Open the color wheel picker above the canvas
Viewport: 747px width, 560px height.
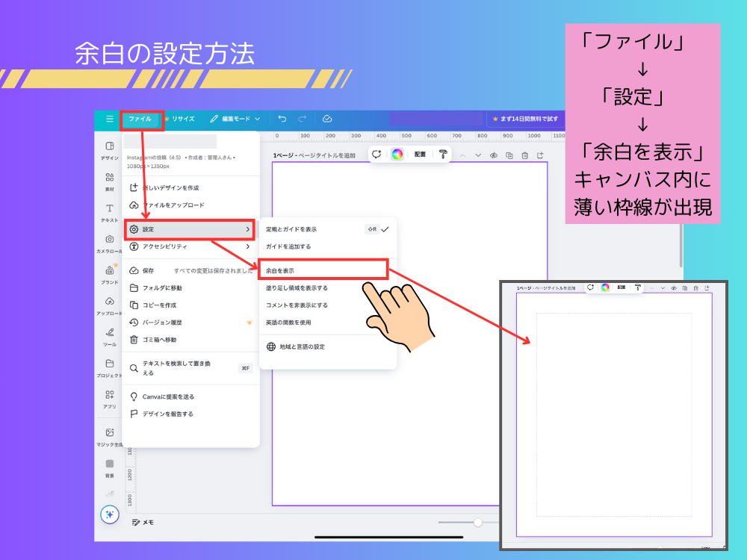point(398,155)
